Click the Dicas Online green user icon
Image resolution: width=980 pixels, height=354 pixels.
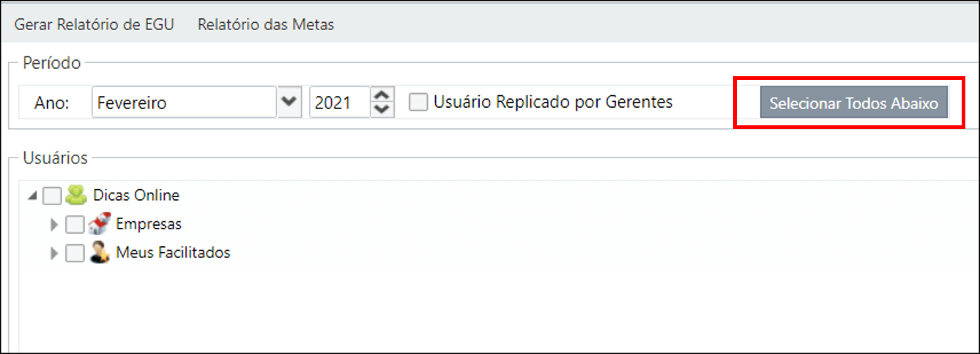[76, 196]
